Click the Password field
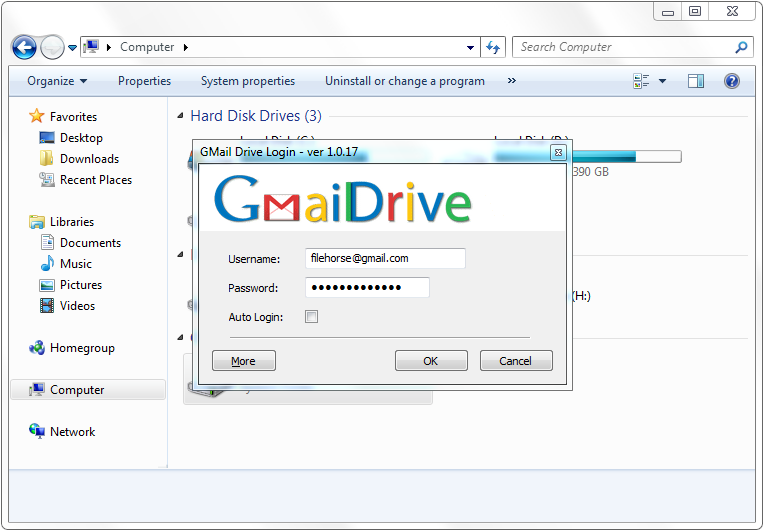 (x=367, y=287)
